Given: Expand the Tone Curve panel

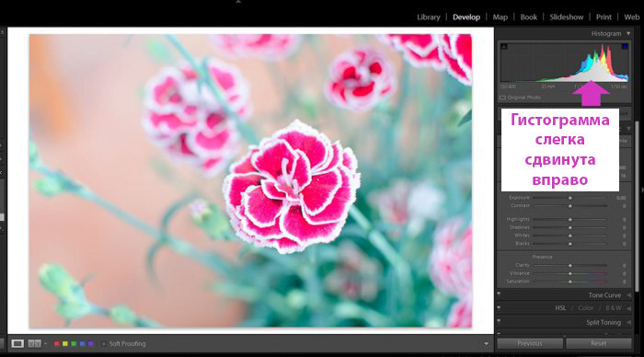Looking at the screenshot, I should pos(628,295).
